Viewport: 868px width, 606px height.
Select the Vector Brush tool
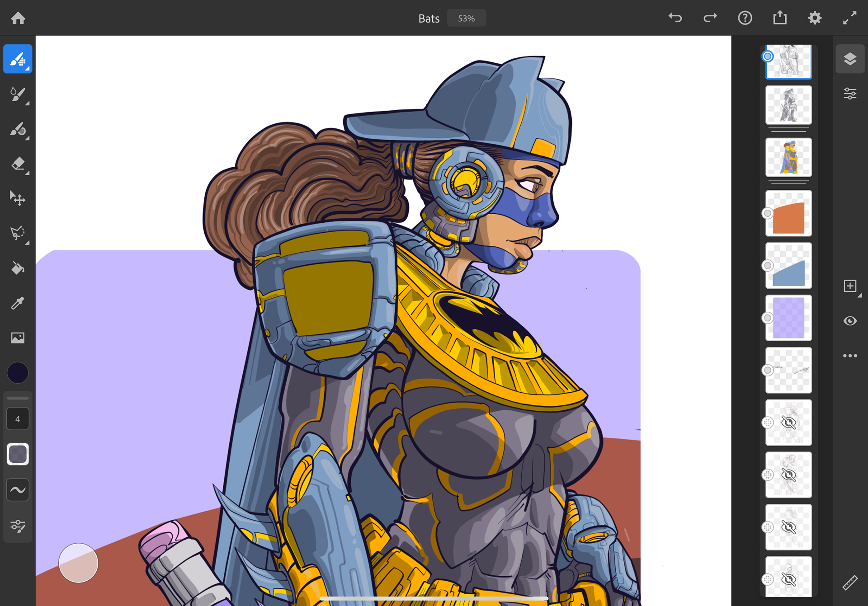click(18, 129)
